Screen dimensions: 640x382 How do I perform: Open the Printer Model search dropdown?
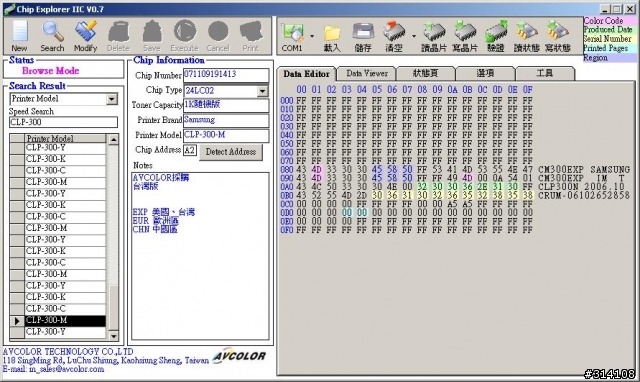click(111, 99)
